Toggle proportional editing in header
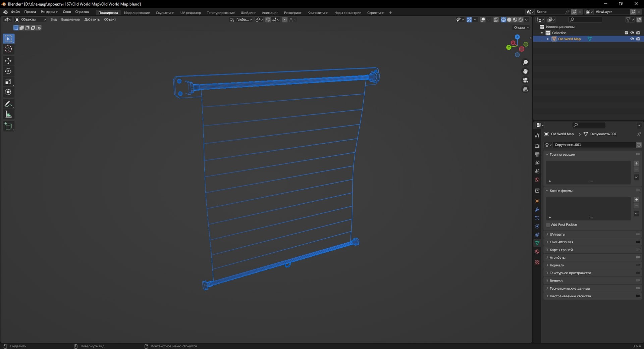The width and height of the screenshot is (644, 349). coord(285,20)
